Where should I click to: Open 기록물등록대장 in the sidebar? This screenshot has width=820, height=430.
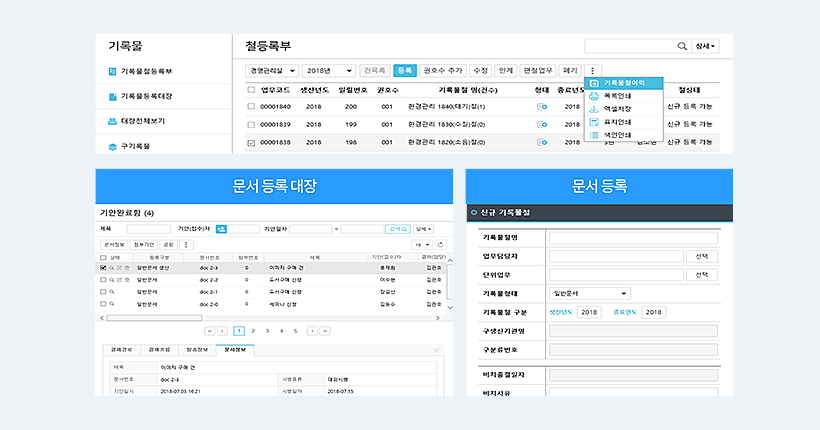[x=146, y=96]
